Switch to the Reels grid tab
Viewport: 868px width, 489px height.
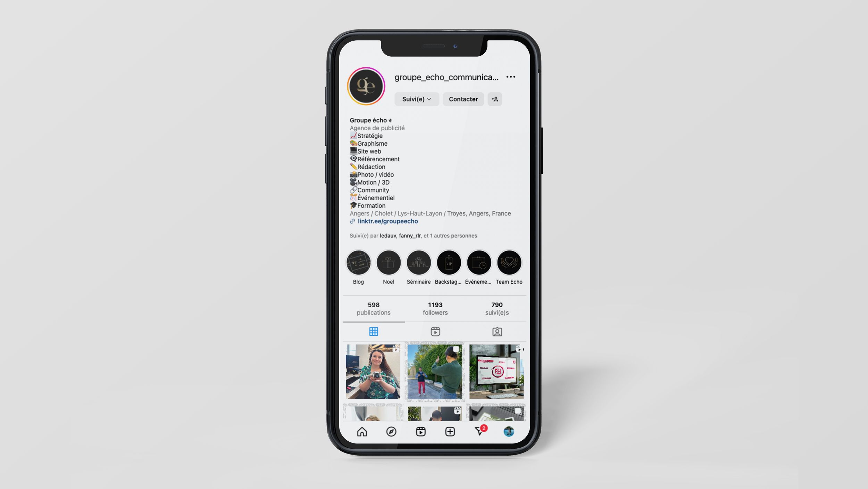(x=435, y=332)
